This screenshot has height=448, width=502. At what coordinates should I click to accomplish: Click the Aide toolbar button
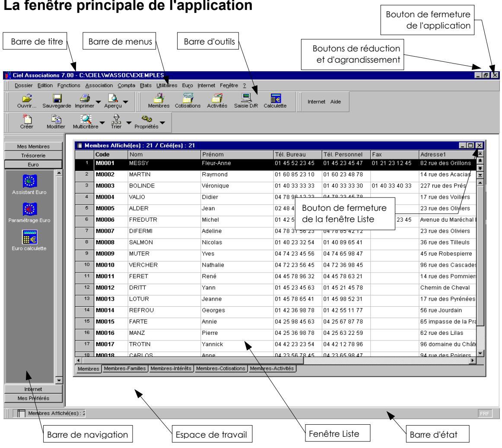pos(336,102)
